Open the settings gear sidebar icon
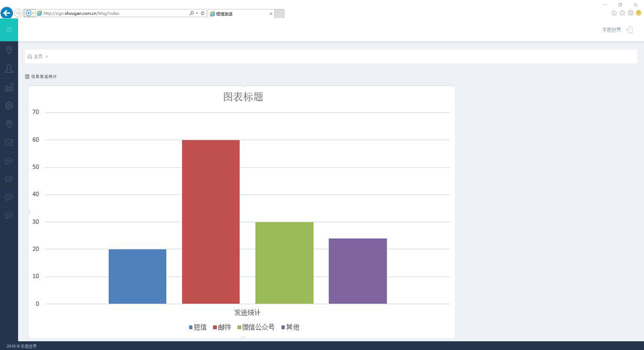 (x=9, y=106)
